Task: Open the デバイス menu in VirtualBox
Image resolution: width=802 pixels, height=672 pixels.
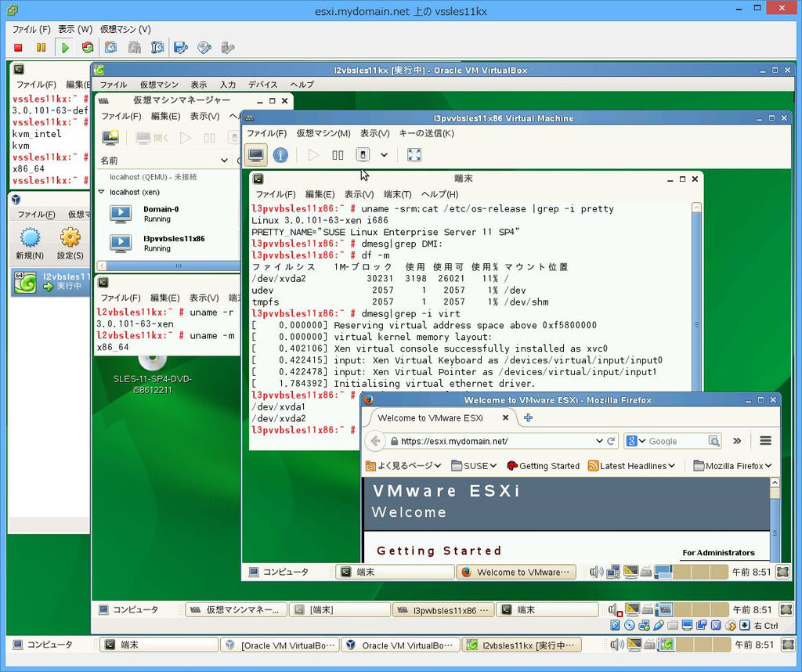Action: point(263,85)
